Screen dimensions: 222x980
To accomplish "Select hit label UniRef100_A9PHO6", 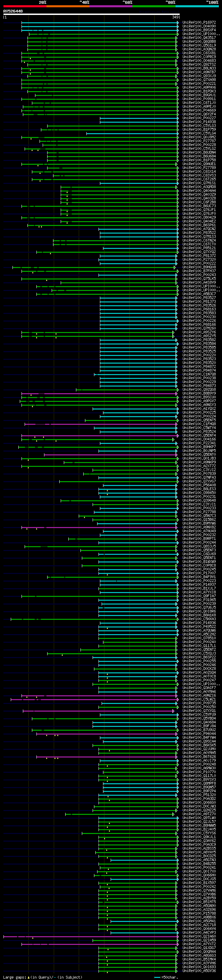I will click(x=199, y=88).
